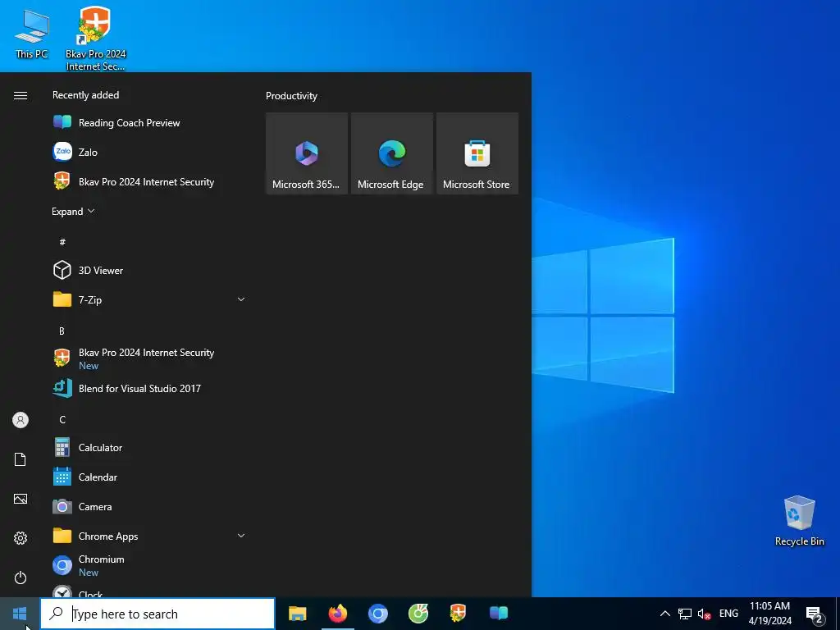Close Start menu with Windows button
840x630 pixels.
[x=20, y=614]
